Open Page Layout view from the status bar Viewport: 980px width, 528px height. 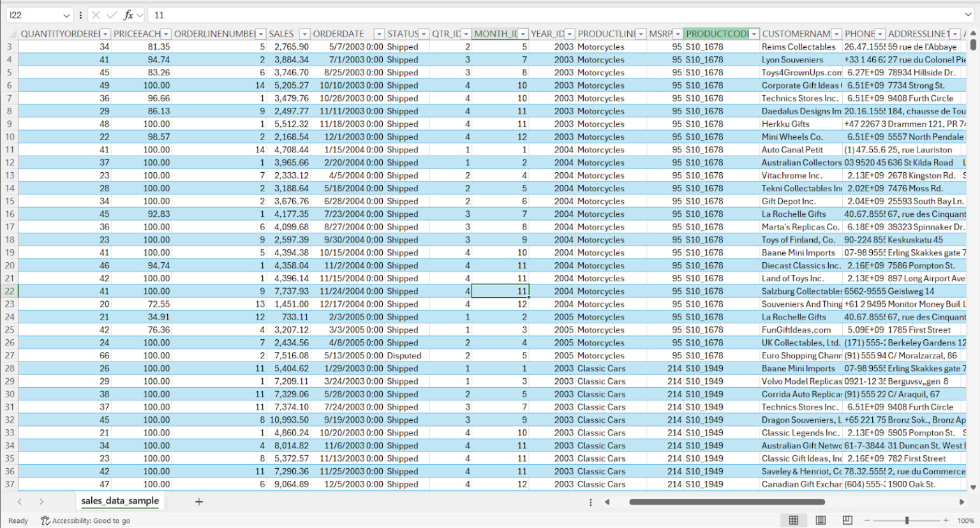click(x=820, y=520)
